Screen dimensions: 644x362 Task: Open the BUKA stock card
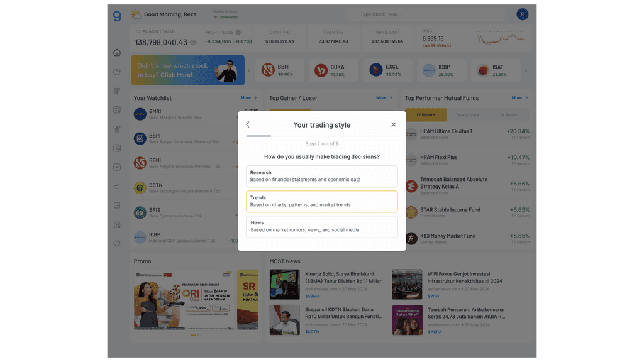pyautogui.click(x=333, y=70)
